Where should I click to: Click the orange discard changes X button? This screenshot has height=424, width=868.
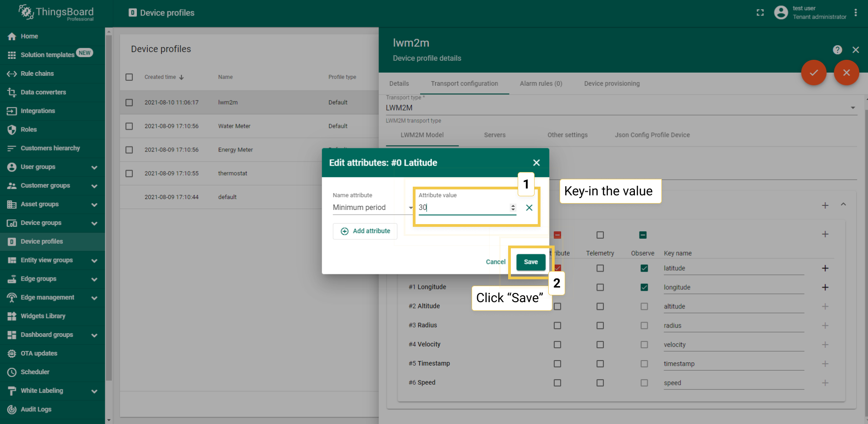coord(846,73)
